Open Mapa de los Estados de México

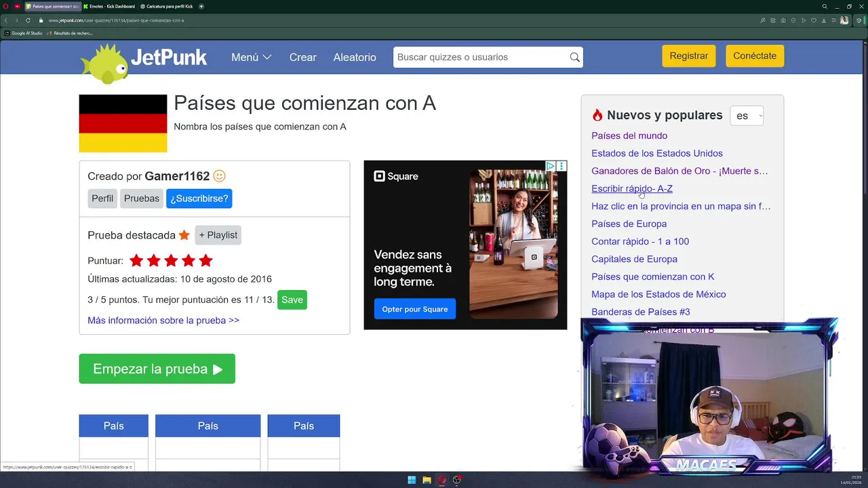(x=658, y=294)
